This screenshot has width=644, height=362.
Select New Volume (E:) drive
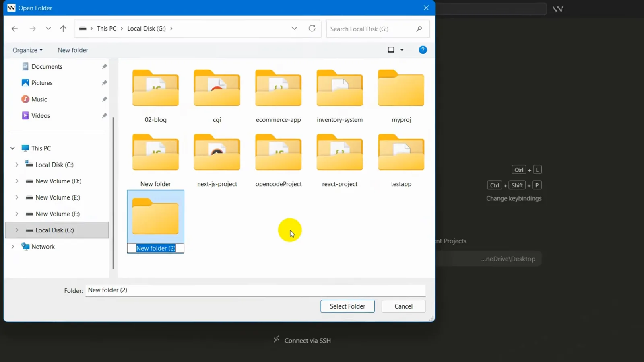coord(58,197)
